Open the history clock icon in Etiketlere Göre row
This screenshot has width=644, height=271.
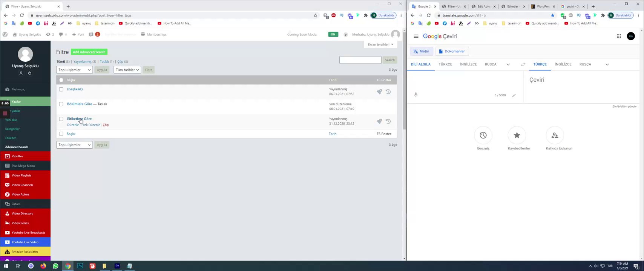point(388,121)
